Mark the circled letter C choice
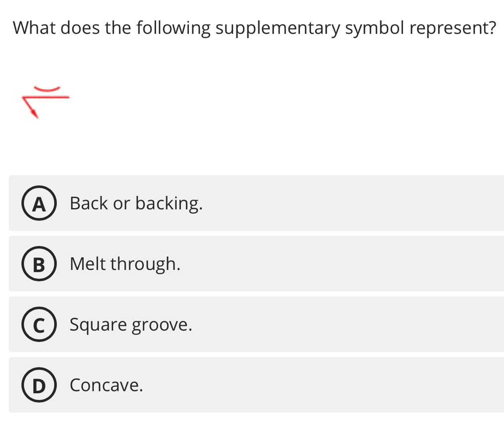This screenshot has width=504, height=421. point(38,325)
